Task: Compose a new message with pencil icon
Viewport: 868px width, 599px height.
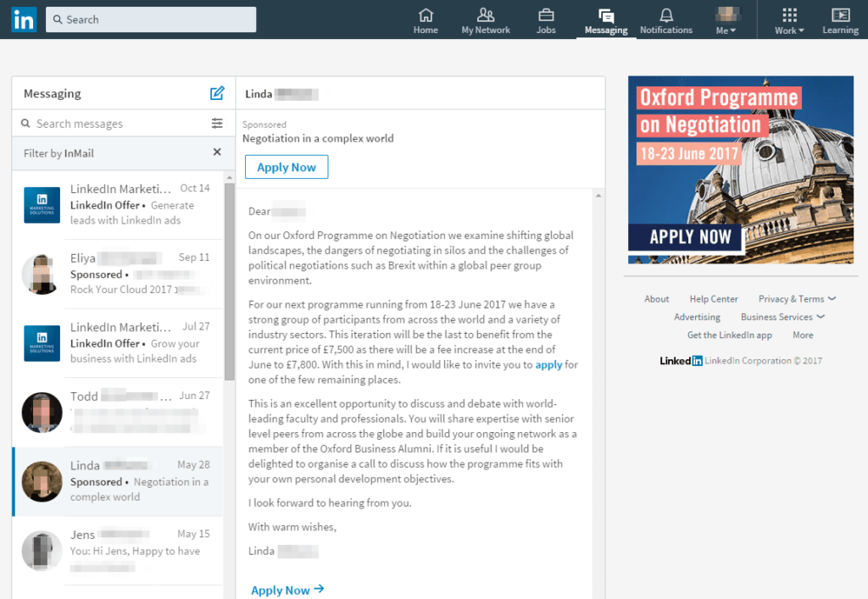Action: click(217, 93)
